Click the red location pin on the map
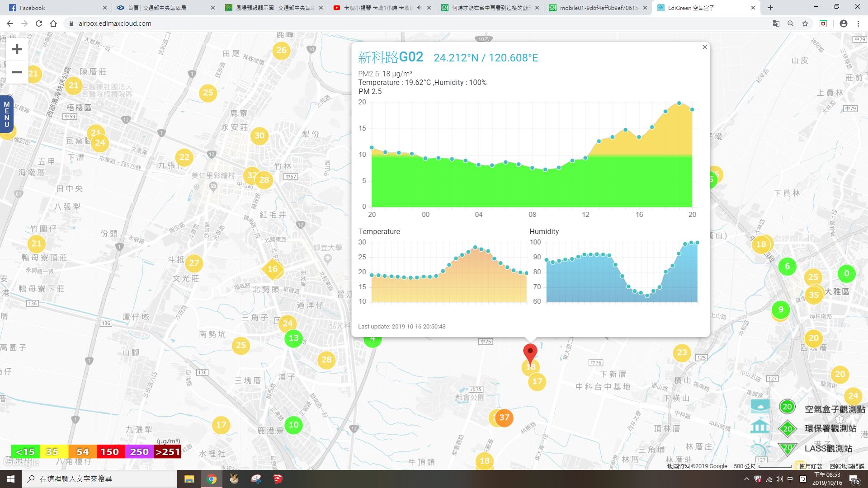The height and width of the screenshot is (488, 868). tap(530, 355)
